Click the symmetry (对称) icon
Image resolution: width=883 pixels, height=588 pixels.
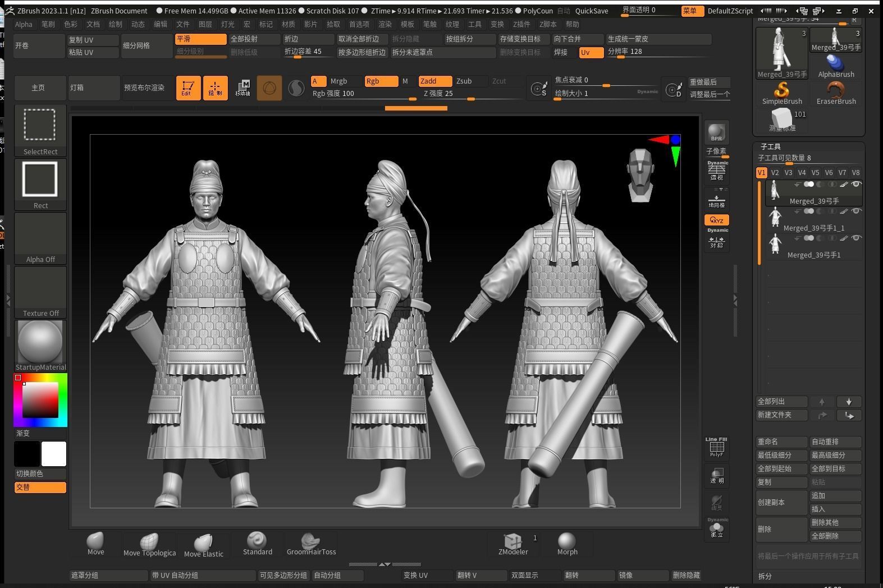pyautogui.click(x=717, y=240)
